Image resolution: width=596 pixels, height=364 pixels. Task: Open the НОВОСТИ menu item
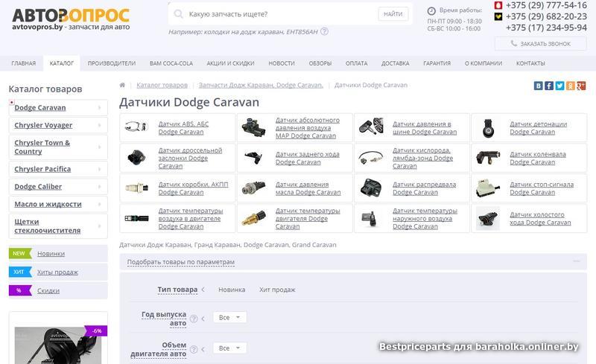pos(282,63)
